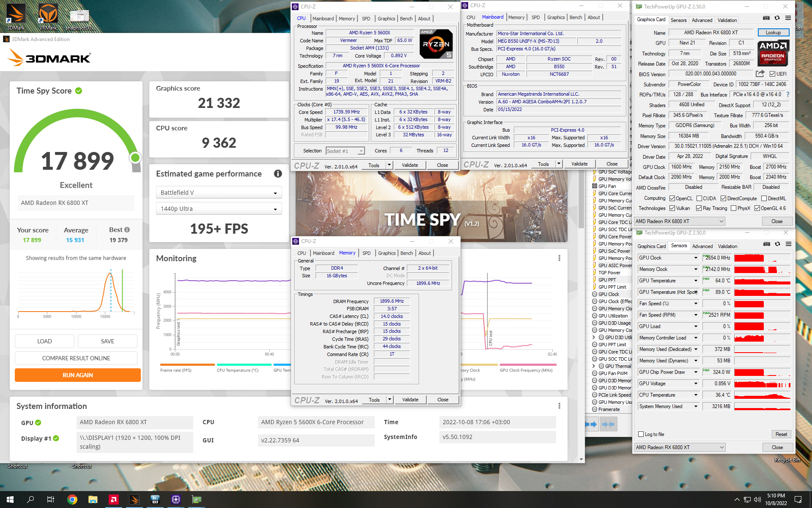The width and height of the screenshot is (812, 508).
Task: Click the Lookup button in GPU-Z
Action: [773, 33]
